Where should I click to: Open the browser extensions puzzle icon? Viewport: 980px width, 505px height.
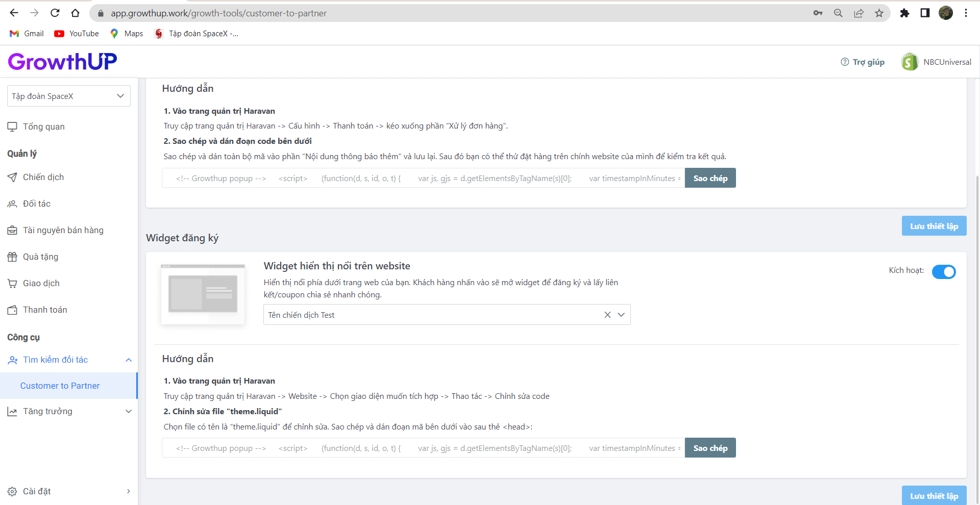click(x=904, y=13)
